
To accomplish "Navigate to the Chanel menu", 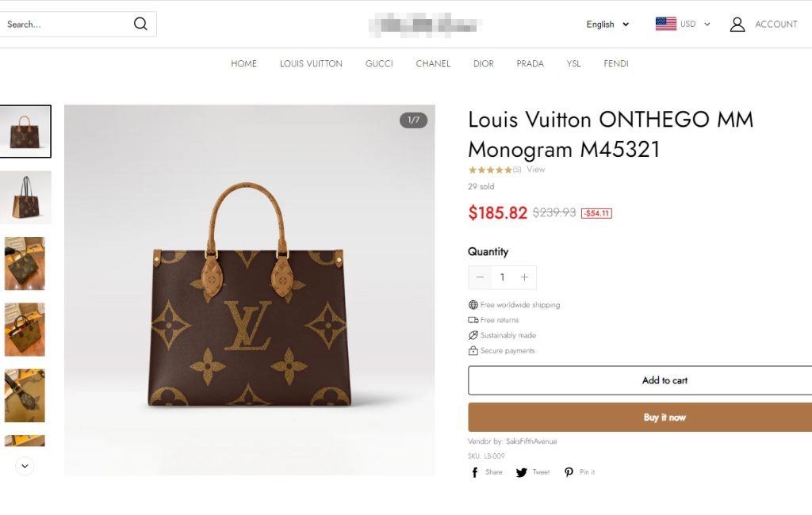I will pos(433,63).
